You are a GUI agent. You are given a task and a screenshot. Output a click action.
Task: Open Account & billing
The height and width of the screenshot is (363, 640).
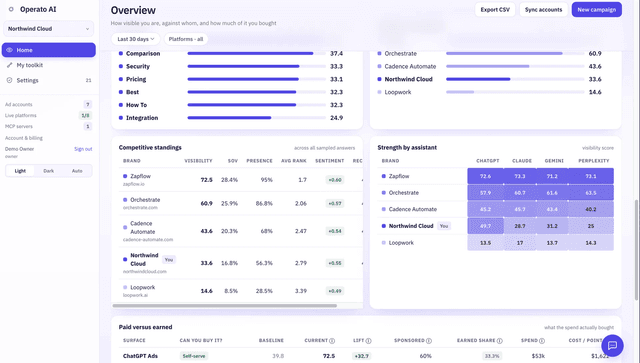point(24,138)
